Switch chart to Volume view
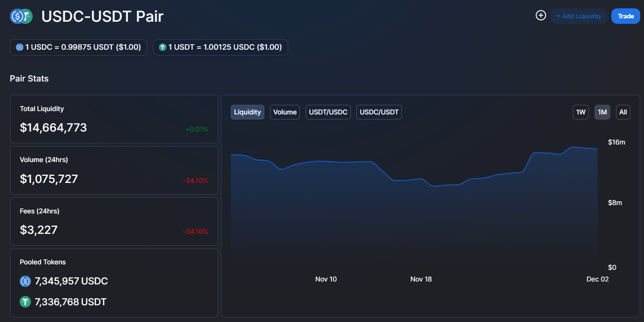Image resolution: width=644 pixels, height=322 pixels. tap(285, 112)
